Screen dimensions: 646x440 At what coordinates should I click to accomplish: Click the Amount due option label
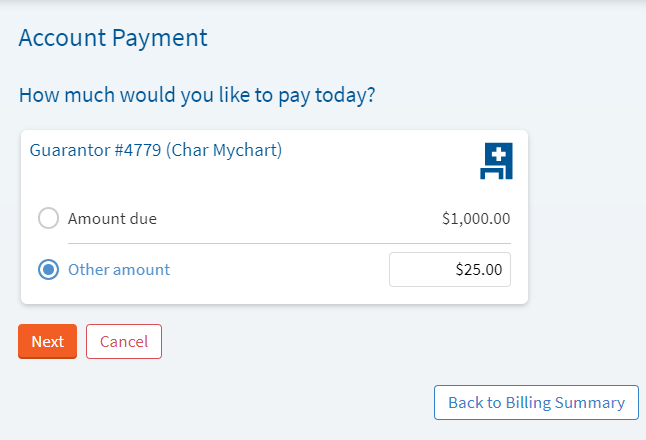pyautogui.click(x=112, y=218)
